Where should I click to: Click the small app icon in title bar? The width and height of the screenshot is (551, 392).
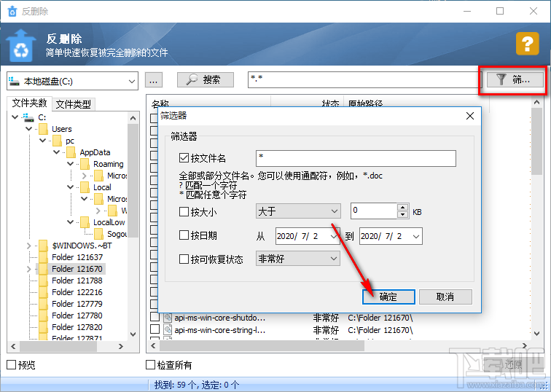point(12,11)
